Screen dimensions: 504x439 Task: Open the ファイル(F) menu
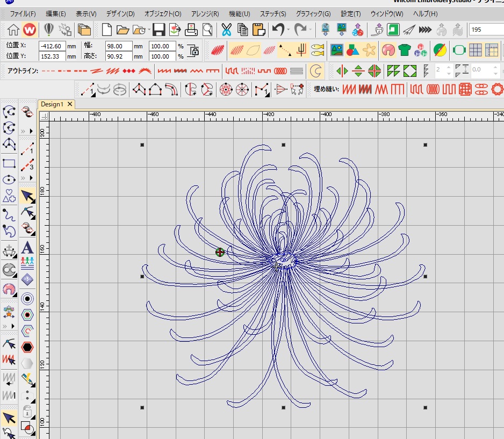point(23,14)
